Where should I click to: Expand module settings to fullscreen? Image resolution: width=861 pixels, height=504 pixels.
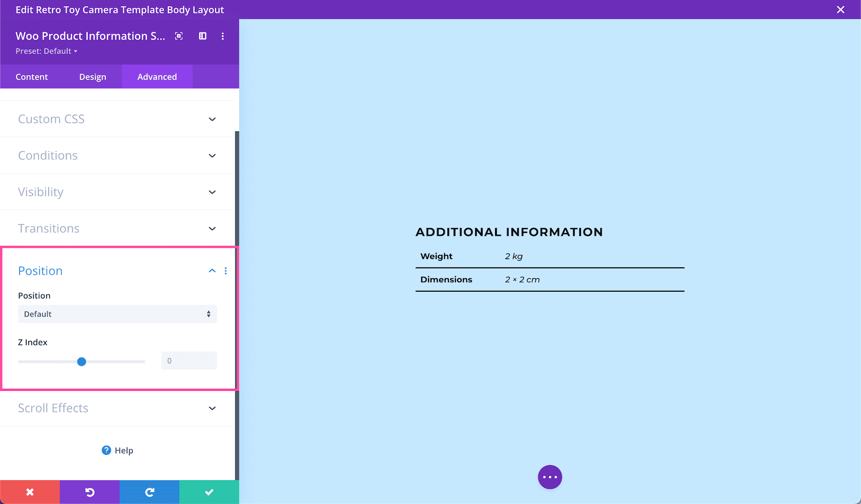tap(178, 36)
